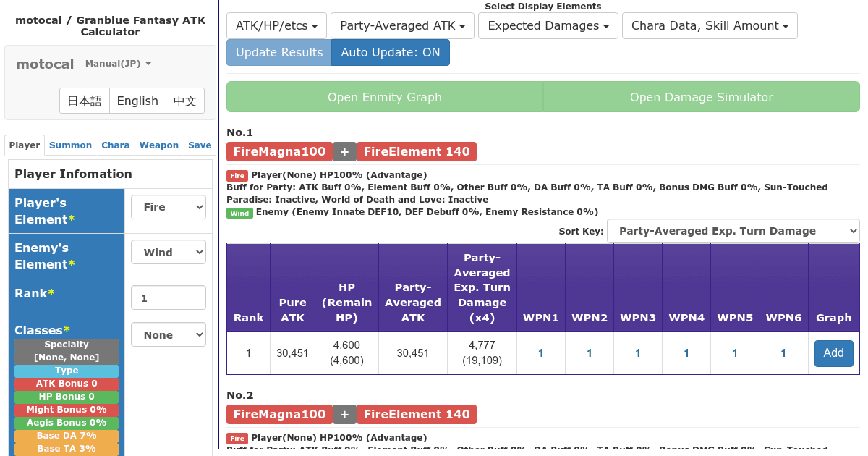Click Open Enmity Graph button
Screen dimensions: 868x456
click(x=384, y=97)
